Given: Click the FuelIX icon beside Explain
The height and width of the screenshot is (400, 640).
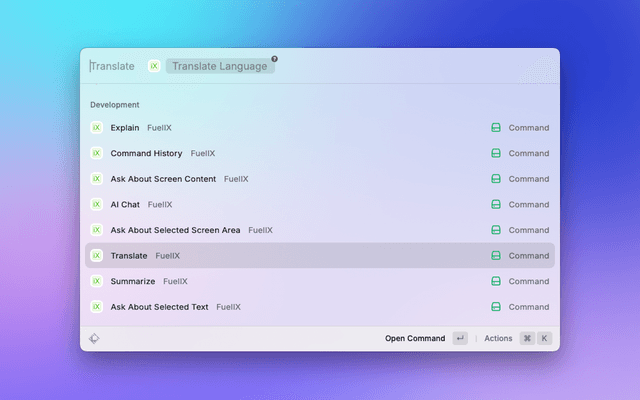Looking at the screenshot, I should 97,128.
